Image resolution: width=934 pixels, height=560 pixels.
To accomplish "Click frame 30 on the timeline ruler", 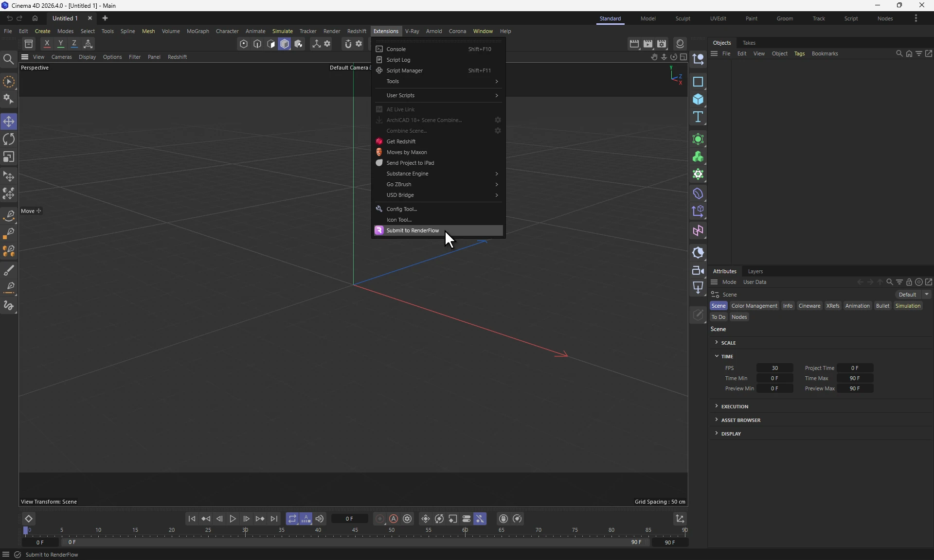I will 246,530.
